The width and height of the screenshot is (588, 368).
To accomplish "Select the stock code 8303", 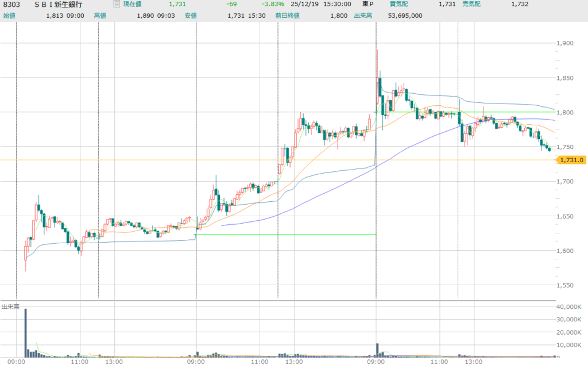I will click(x=11, y=4).
